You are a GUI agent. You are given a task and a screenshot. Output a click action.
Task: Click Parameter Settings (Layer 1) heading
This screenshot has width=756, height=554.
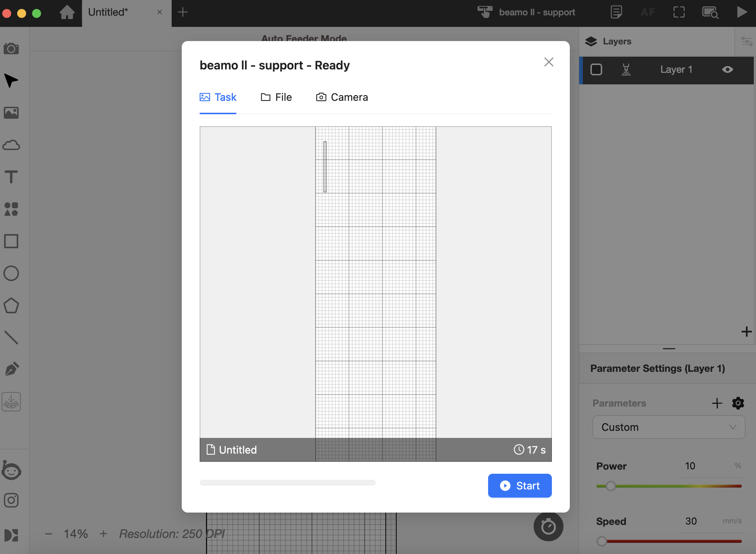click(657, 368)
